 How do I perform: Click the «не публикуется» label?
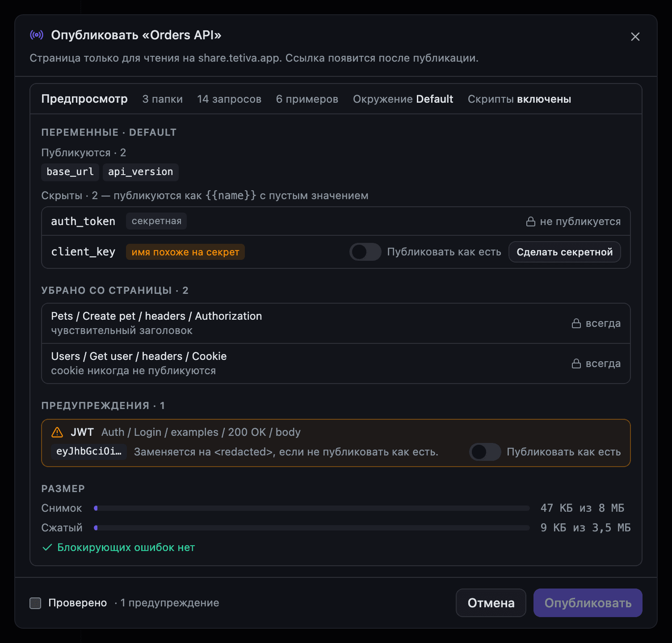[x=580, y=221]
